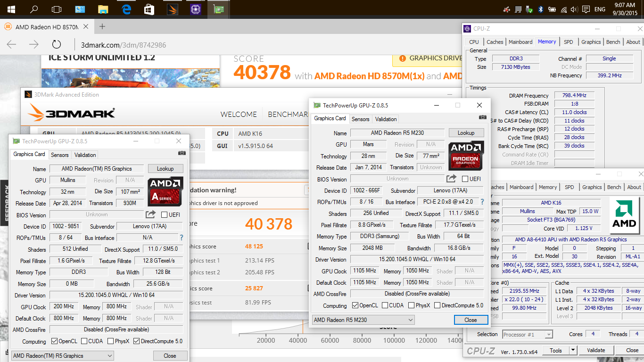The height and width of the screenshot is (362, 644).
Task: Click the AMD Radeon Graphics logo in GPU-Z
Action: [466, 156]
